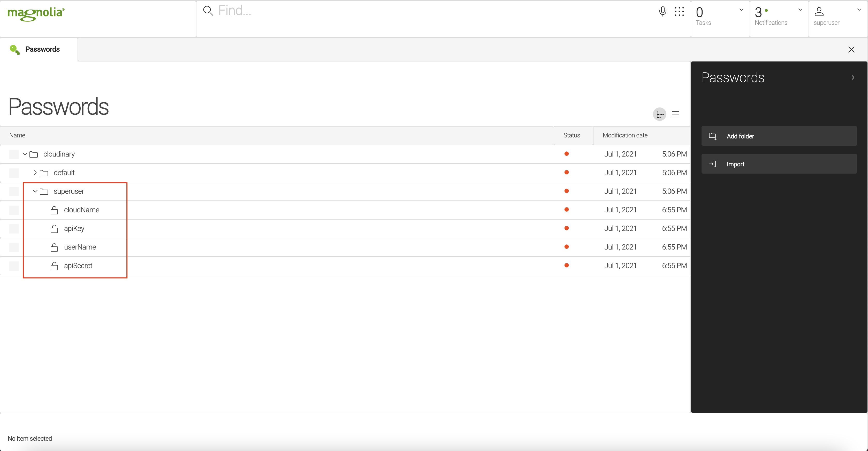Click the lock icon beside userName

(x=54, y=247)
